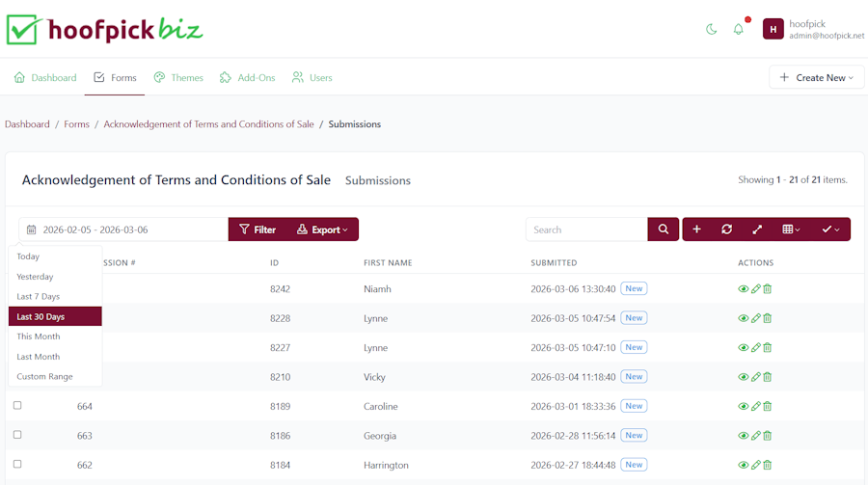The height and width of the screenshot is (485, 868).
Task: Go to Dashboard tab
Action: click(45, 77)
